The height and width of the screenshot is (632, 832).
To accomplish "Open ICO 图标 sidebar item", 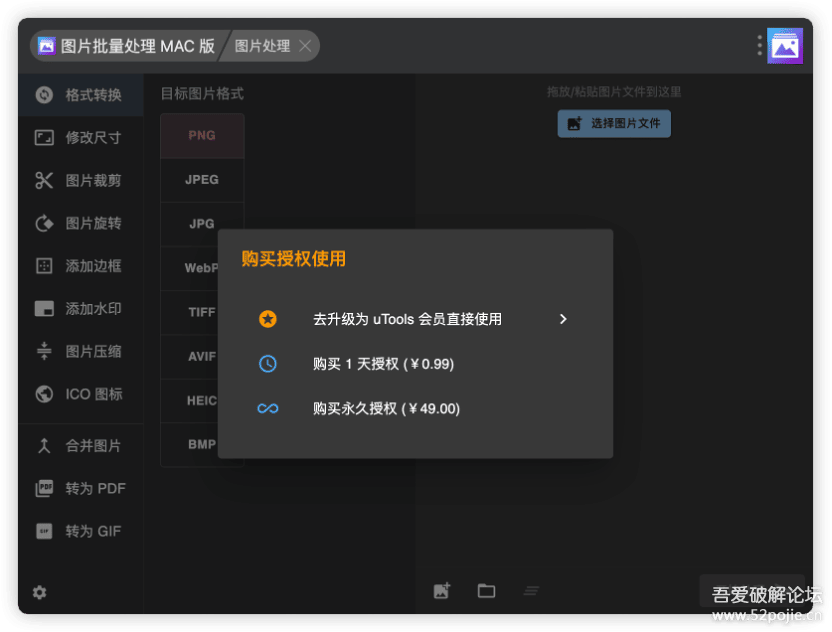I will (x=81, y=394).
